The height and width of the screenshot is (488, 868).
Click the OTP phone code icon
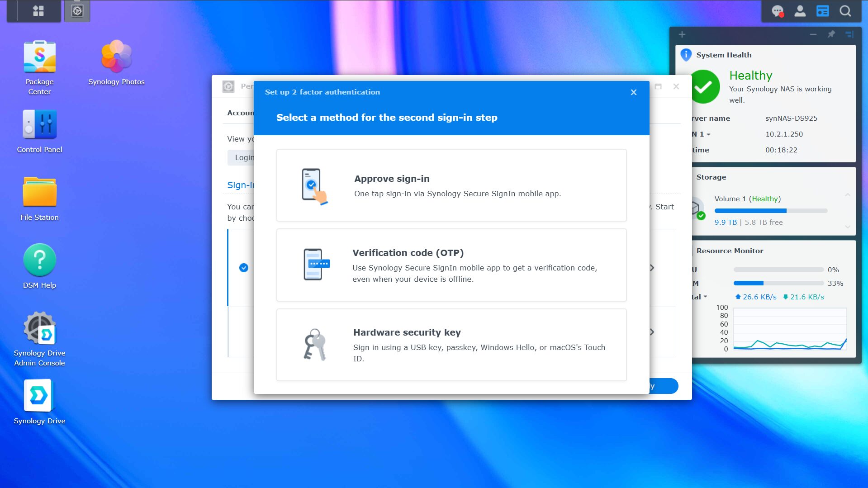[x=316, y=265]
